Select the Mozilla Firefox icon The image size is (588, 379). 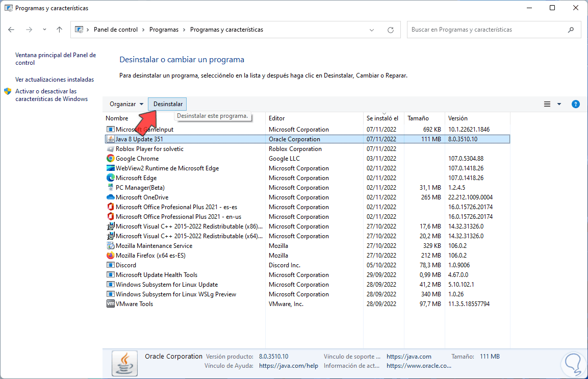110,256
